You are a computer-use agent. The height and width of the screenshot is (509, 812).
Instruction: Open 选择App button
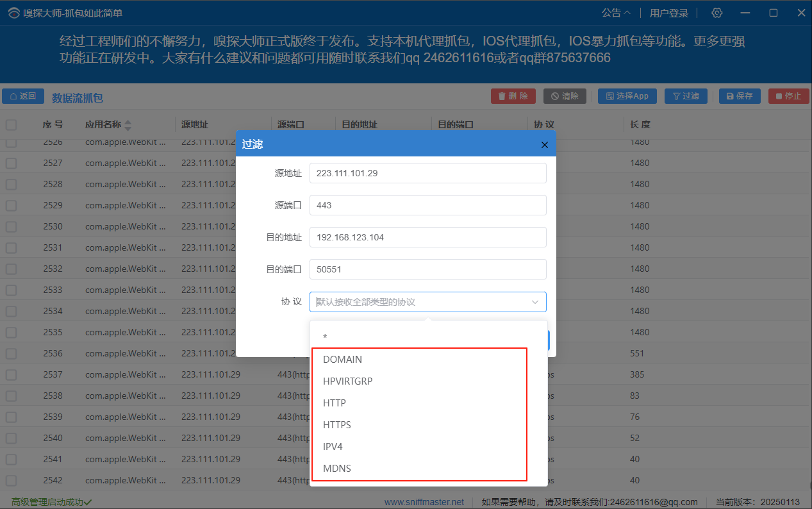coord(627,96)
